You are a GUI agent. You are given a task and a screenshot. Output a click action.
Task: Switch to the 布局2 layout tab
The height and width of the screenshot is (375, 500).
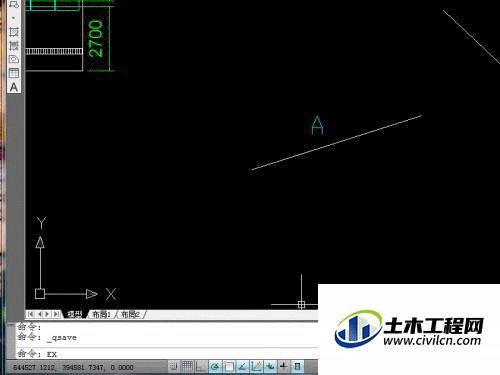[x=130, y=314]
